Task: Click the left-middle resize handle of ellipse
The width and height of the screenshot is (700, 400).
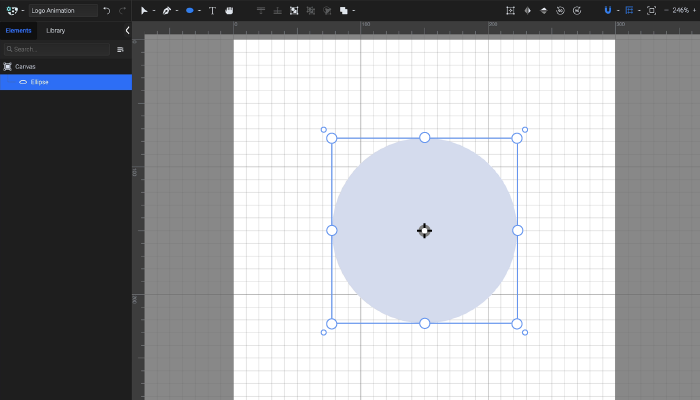Action: 331,230
